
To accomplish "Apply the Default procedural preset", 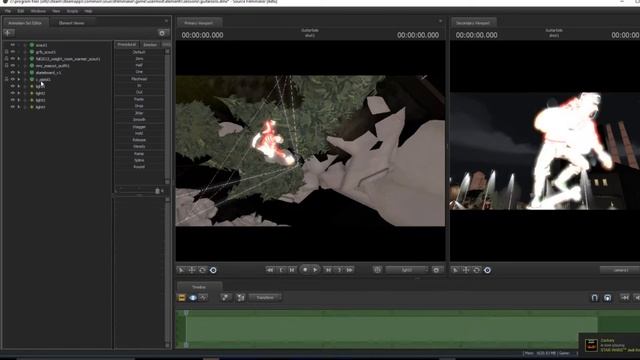I will [x=139, y=52].
